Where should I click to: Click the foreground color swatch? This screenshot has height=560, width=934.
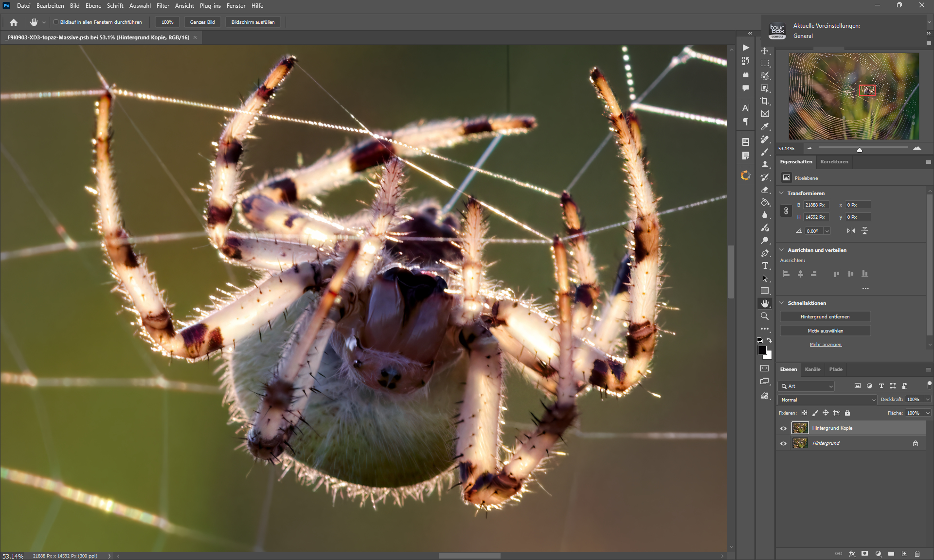pyautogui.click(x=762, y=350)
